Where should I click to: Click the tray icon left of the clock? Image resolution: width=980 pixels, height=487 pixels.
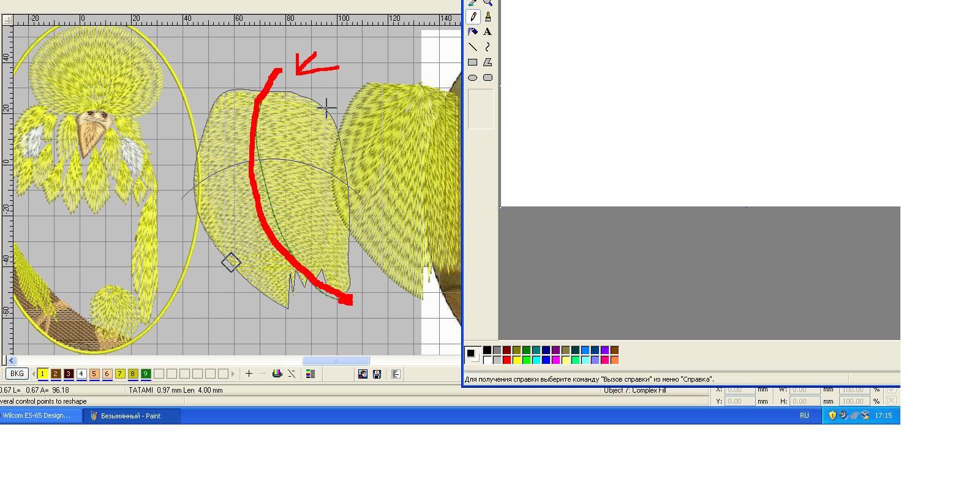click(865, 415)
